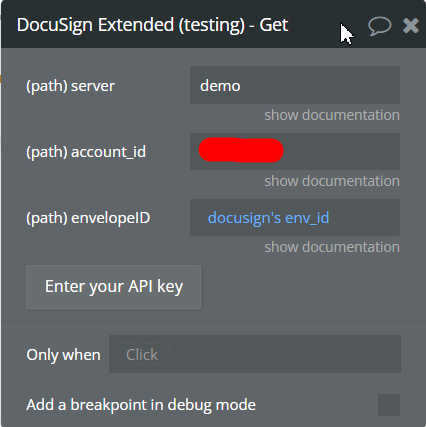The width and height of the screenshot is (426, 427).
Task: Open the docusign's env_id dynamic expression
Action: (x=268, y=218)
